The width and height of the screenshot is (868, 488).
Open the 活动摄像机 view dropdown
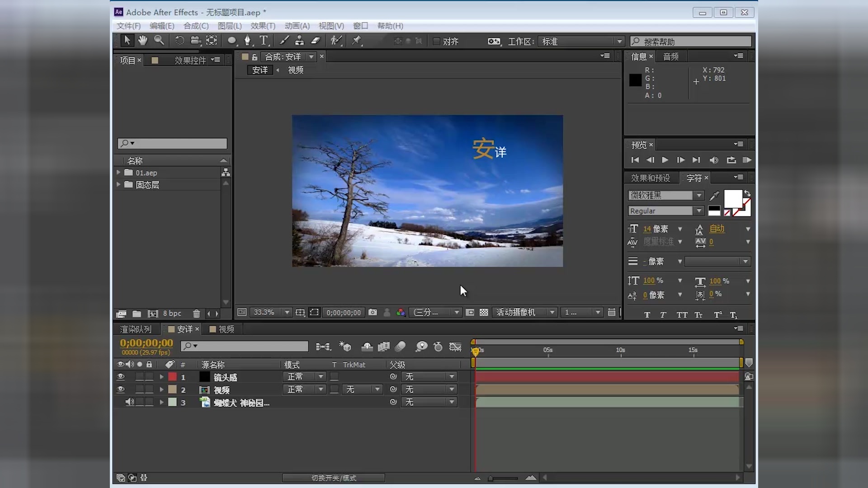pos(524,312)
